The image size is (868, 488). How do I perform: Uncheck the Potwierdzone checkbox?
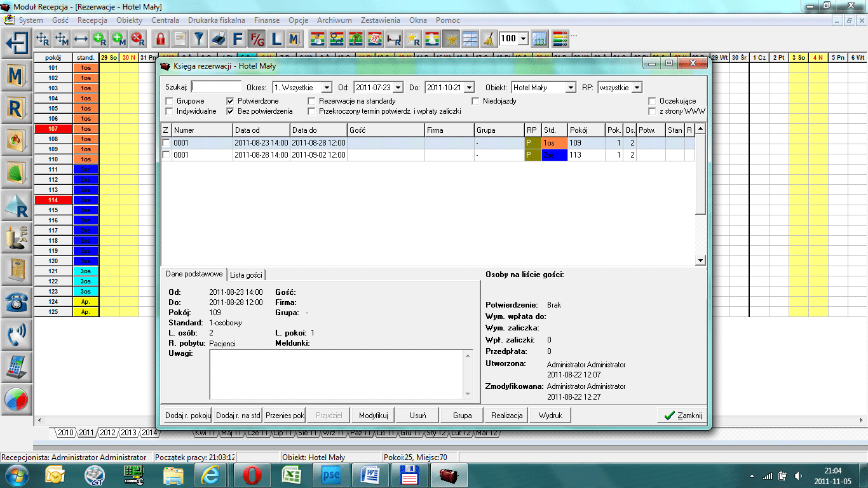pyautogui.click(x=231, y=101)
